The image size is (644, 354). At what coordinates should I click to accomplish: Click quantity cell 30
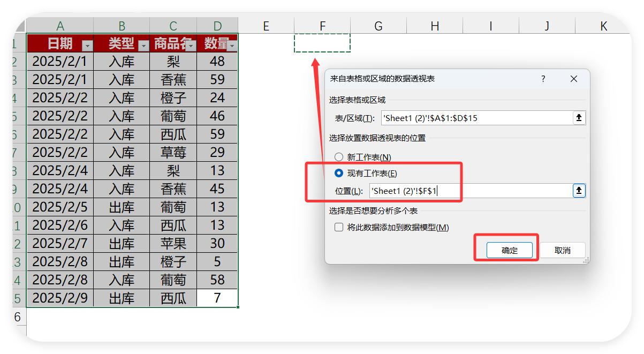tap(217, 243)
